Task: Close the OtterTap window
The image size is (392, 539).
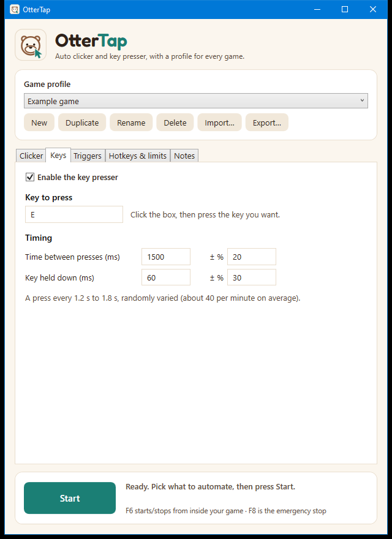Action: tap(373, 9)
